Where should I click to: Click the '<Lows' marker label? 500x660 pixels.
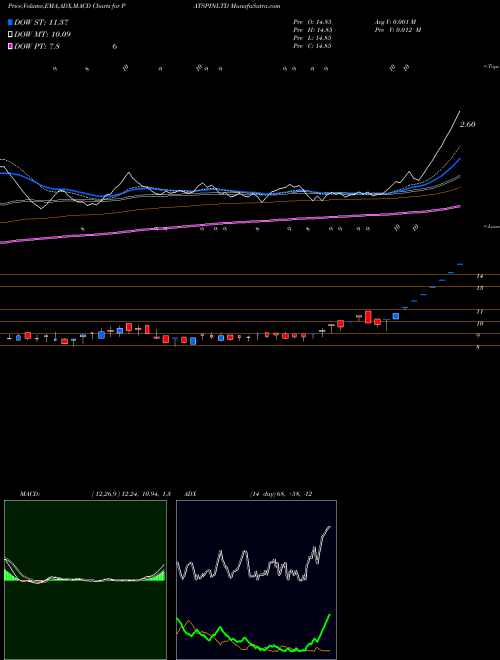(491, 226)
